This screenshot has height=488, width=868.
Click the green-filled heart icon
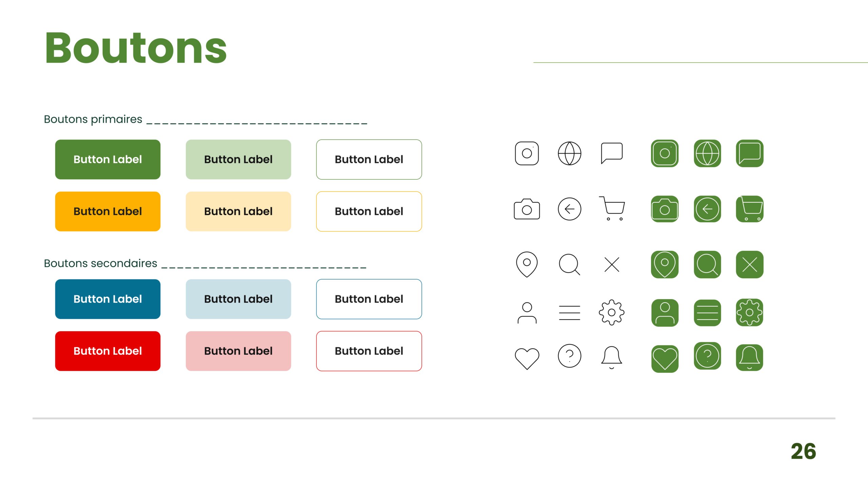click(665, 358)
